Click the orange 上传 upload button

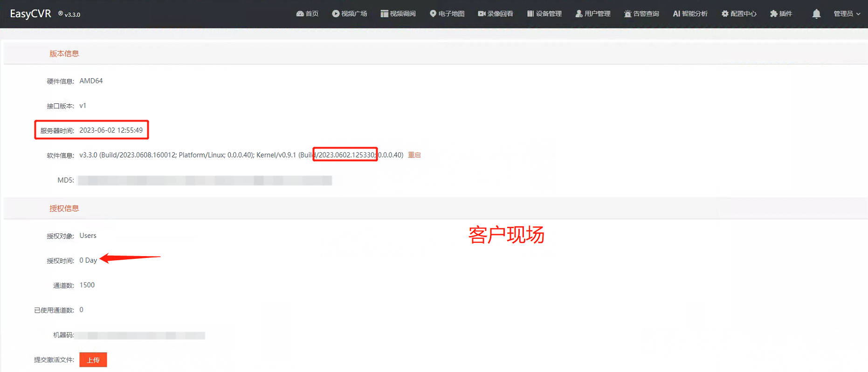point(93,360)
